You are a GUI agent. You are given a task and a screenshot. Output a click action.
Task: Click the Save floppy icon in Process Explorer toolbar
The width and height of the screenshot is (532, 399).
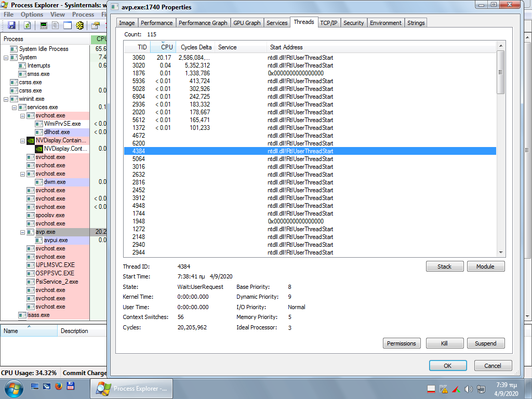(x=11, y=25)
